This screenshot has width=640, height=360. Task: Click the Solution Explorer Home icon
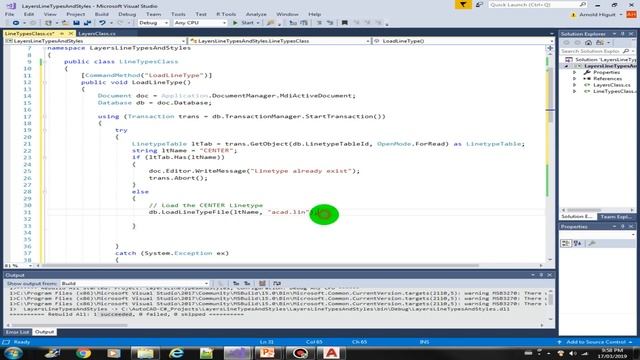tap(588, 42)
